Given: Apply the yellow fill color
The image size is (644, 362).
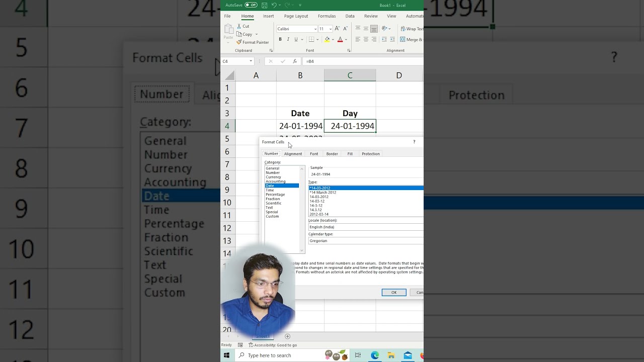Looking at the screenshot, I should point(327,39).
